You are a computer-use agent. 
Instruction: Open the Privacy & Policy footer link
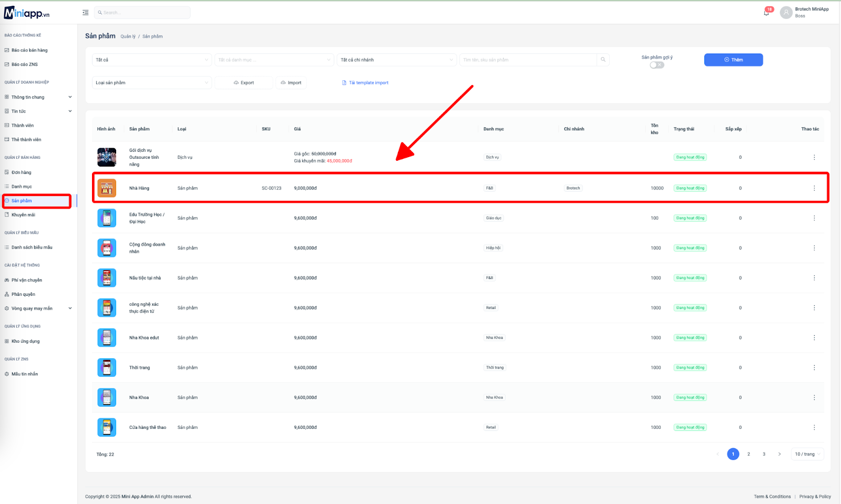coord(815,497)
